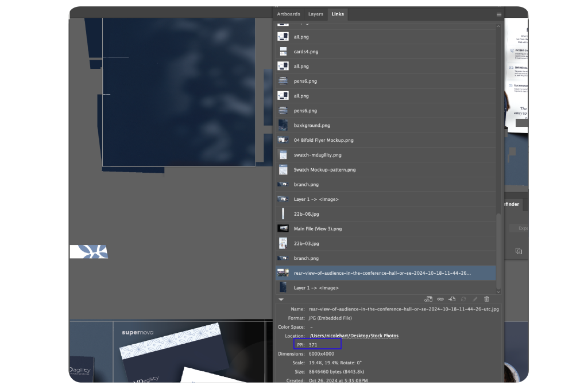Image resolution: width=588 pixels, height=389 pixels.
Task: Click the Go To Link icon
Action: (452, 299)
